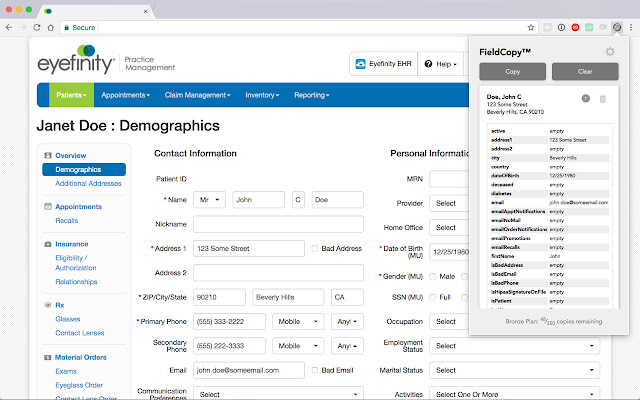Click the Primary Phone number field

coord(229,322)
